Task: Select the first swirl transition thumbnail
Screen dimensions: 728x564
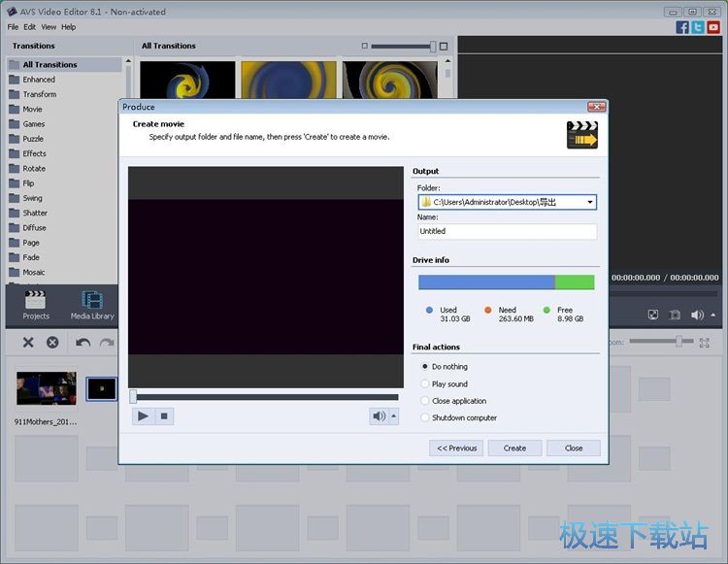Action: coord(187,80)
